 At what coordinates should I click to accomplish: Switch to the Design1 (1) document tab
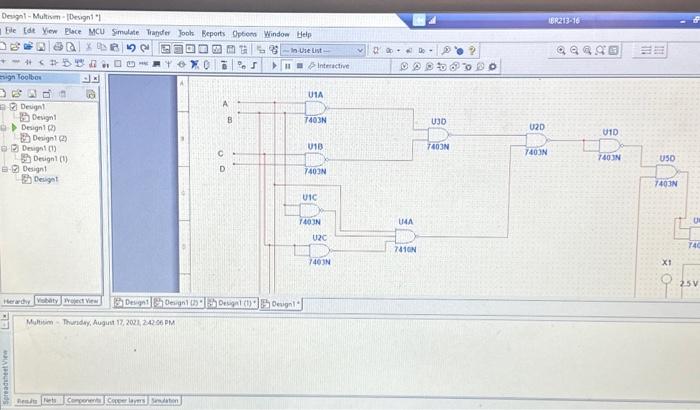pos(232,303)
